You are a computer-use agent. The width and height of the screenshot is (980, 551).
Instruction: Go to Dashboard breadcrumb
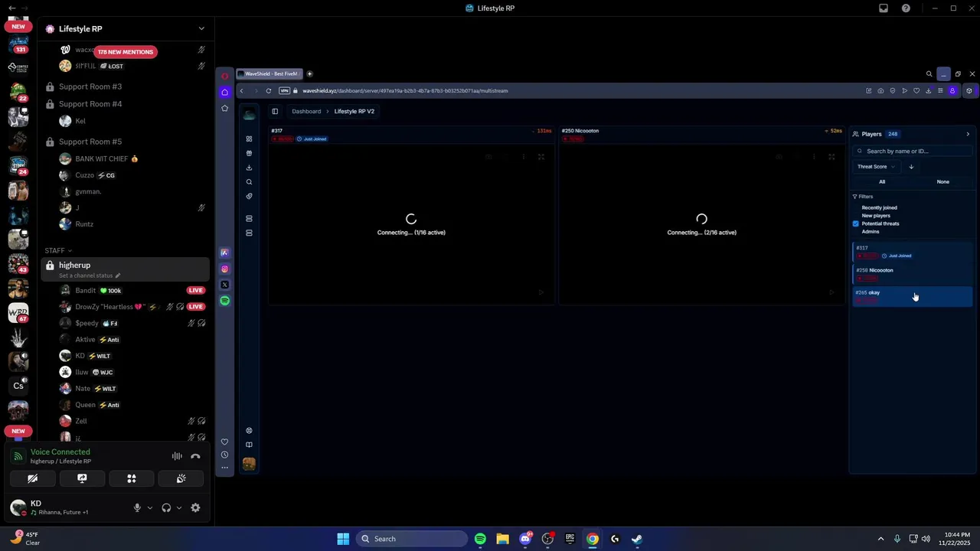[x=306, y=111]
